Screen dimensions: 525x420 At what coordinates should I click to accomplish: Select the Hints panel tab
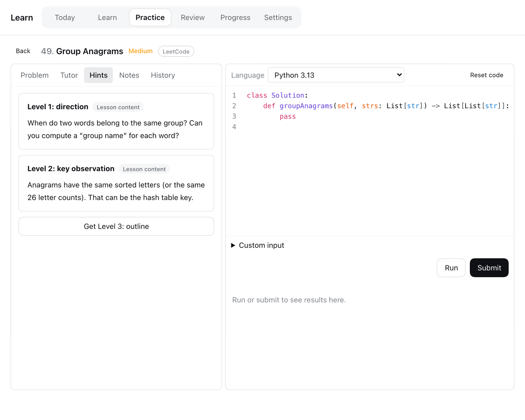click(x=99, y=75)
